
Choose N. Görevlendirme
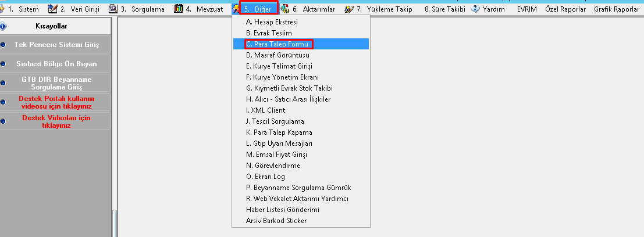[x=301, y=166]
